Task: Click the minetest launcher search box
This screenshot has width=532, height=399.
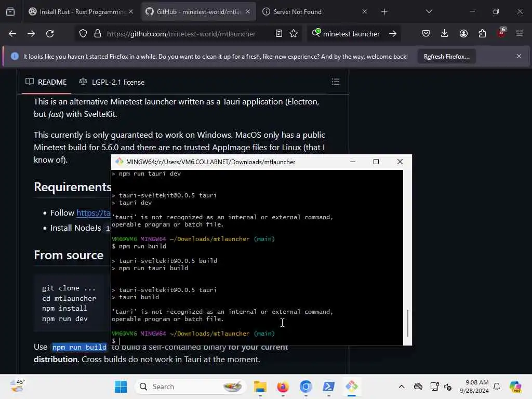Action: point(351,34)
